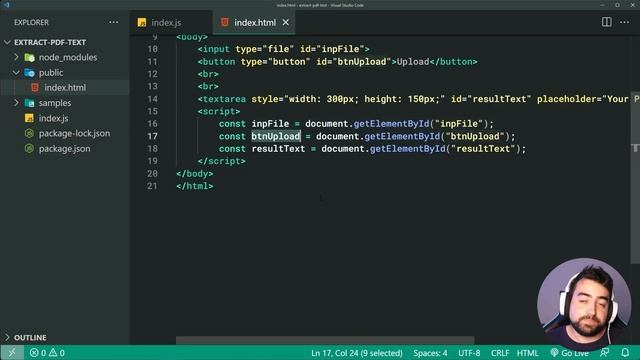This screenshot has width=640, height=360.
Task: Click line number 14 in the gutter
Action: (152, 99)
